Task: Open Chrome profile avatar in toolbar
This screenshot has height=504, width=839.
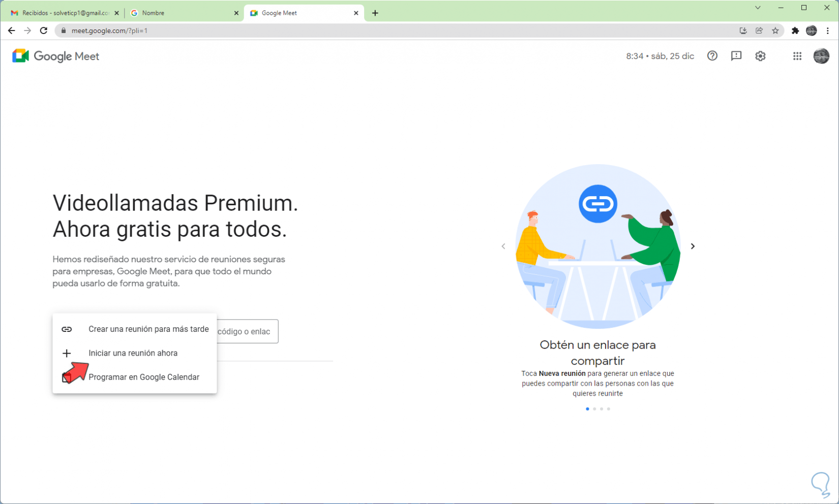Action: pos(812,30)
